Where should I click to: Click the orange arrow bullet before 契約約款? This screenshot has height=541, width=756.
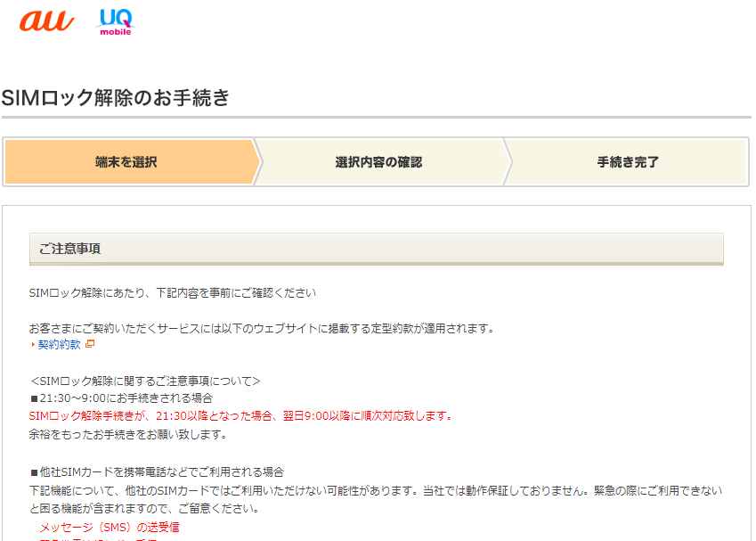[33, 345]
